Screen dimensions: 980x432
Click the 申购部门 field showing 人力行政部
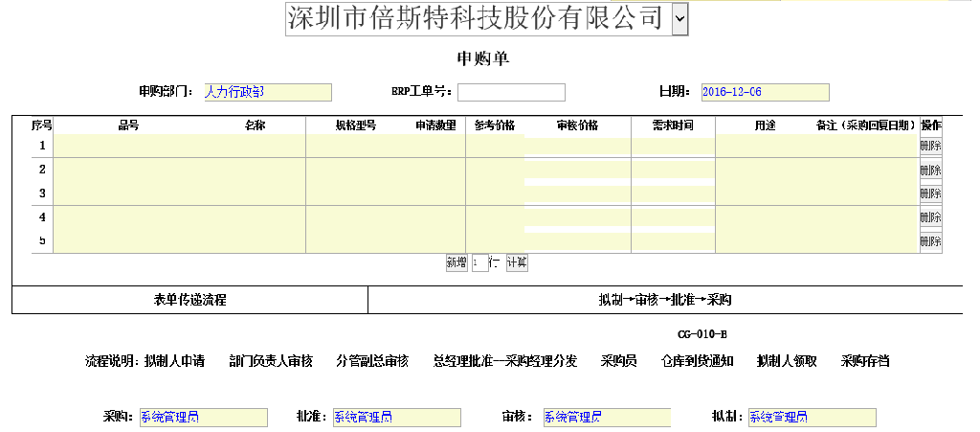point(268,92)
